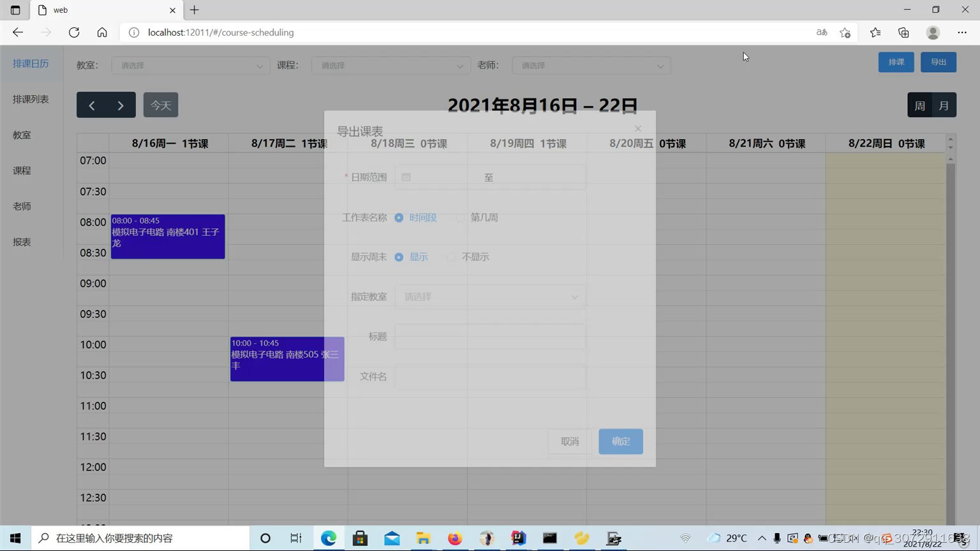Open browser settings ellipsis menu
Viewport: 980px width, 551px height.
[x=962, y=33]
